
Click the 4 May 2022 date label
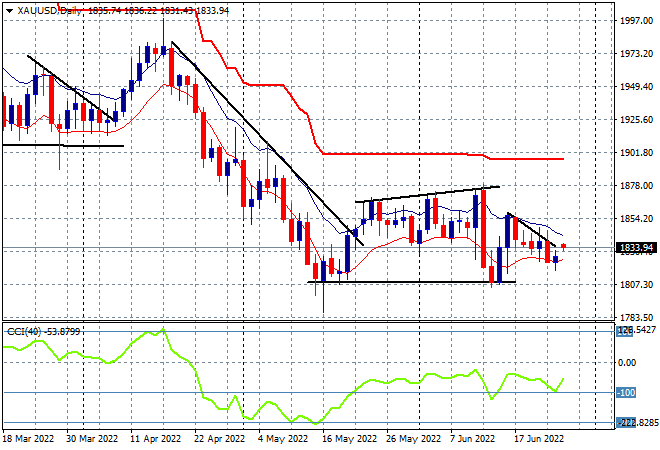[x=283, y=439]
